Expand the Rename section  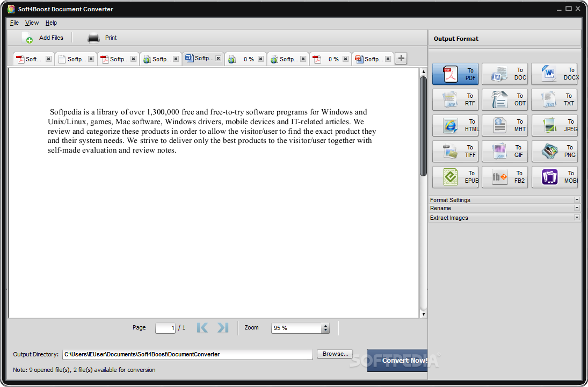(x=505, y=208)
